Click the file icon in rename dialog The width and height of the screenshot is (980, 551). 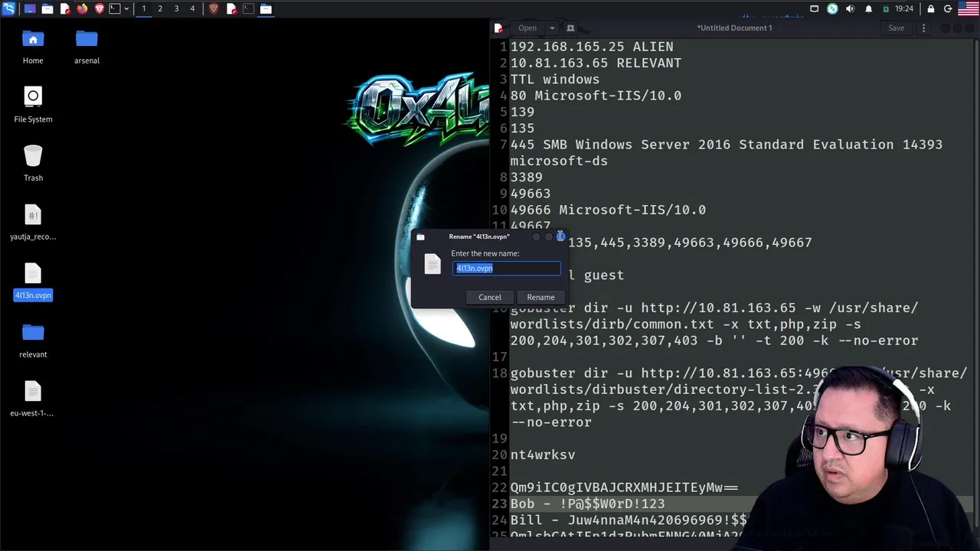coord(433,264)
